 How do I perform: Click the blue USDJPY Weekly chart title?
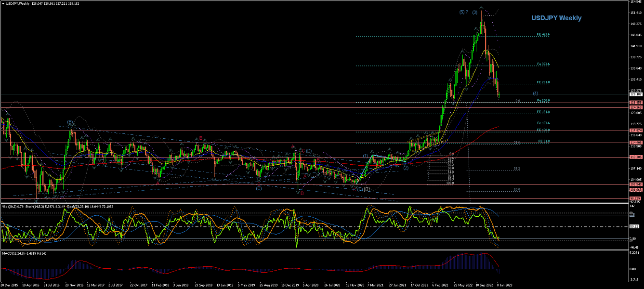(x=556, y=18)
